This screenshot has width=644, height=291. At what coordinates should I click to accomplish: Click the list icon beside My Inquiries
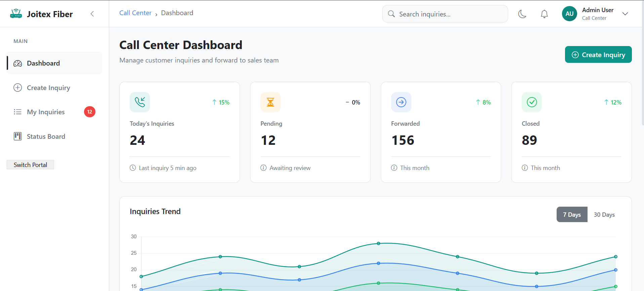(17, 112)
